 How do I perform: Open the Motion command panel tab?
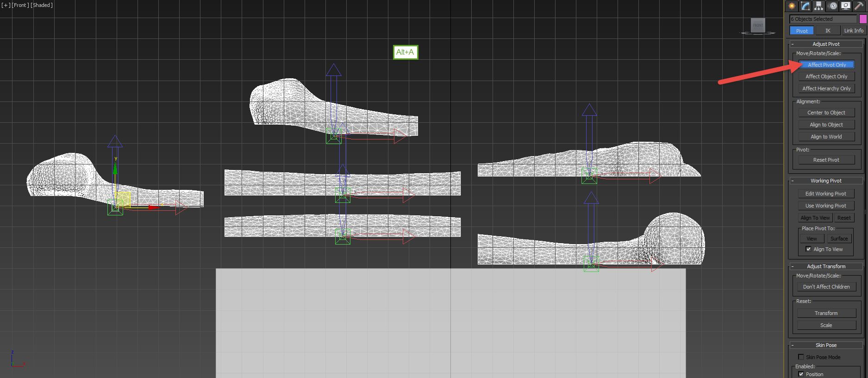pos(833,6)
